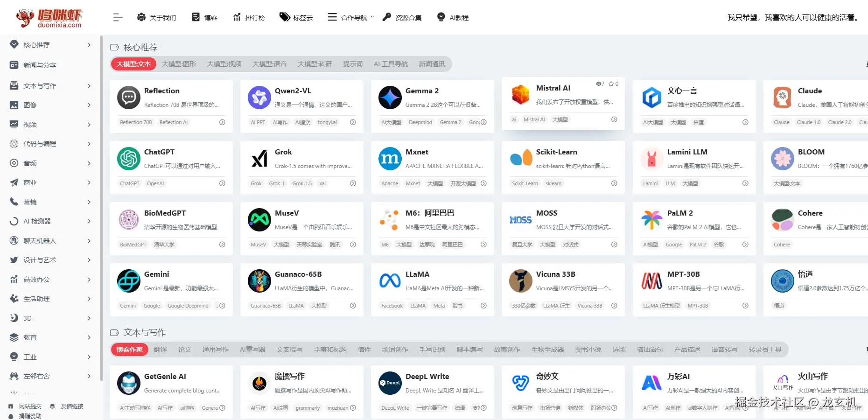Click the OpenAI tag on ChatGPT card
Viewport: 868px width, 420px height.
pos(155,183)
